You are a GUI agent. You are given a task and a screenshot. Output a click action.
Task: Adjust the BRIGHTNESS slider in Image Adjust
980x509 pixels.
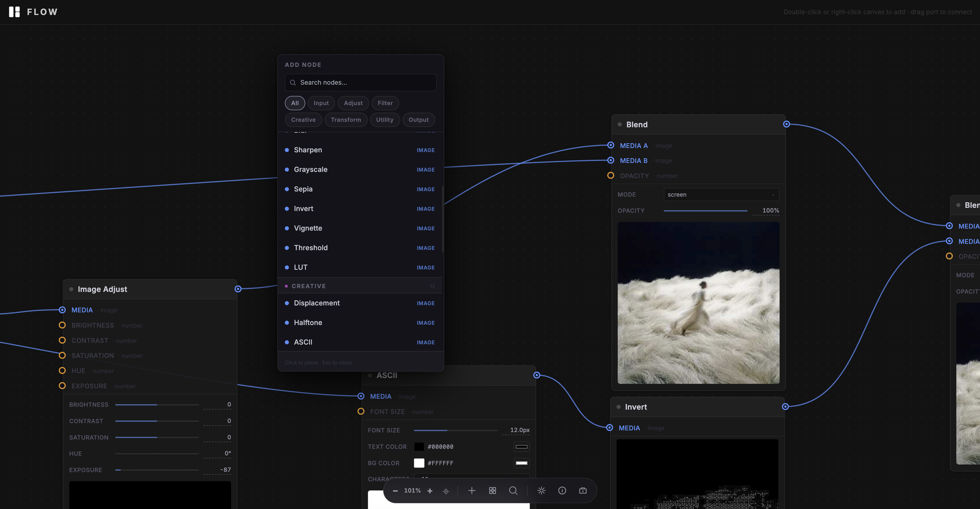tap(157, 405)
